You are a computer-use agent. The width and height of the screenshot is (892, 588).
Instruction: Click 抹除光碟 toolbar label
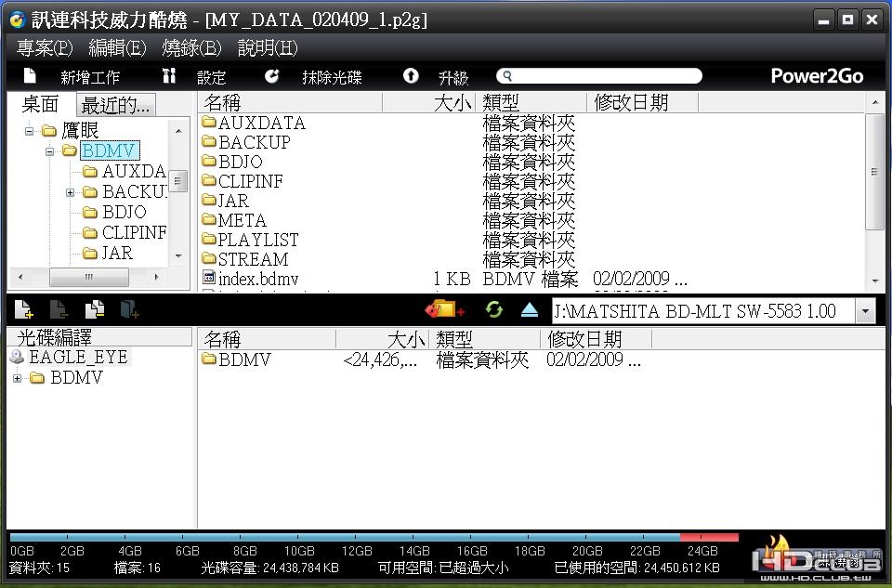point(332,77)
